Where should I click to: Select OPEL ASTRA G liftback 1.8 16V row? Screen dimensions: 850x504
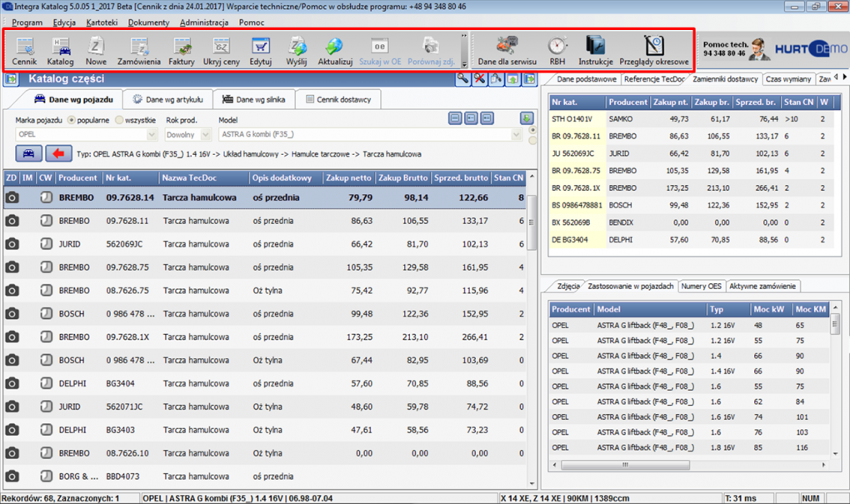point(689,447)
